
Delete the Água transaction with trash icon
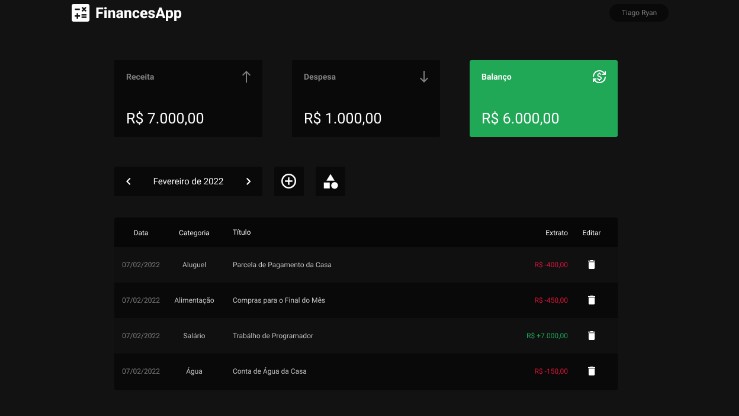(x=591, y=371)
